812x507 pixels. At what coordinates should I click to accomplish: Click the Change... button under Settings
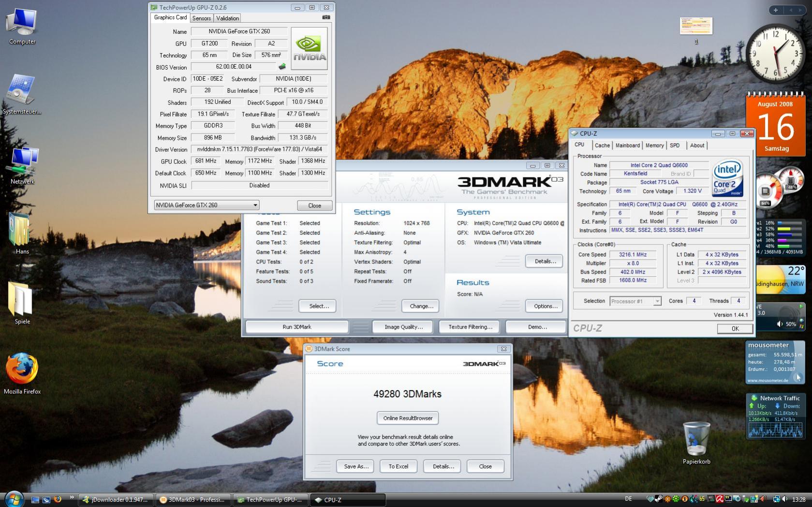click(x=421, y=306)
